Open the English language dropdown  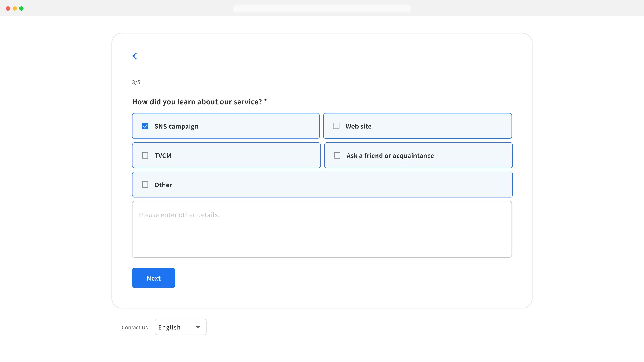pyautogui.click(x=180, y=327)
